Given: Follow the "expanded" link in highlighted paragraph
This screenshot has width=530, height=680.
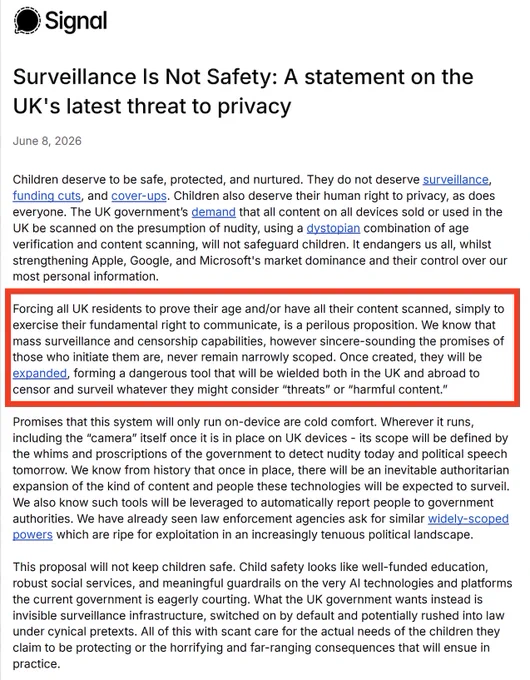Looking at the screenshot, I should 40,373.
